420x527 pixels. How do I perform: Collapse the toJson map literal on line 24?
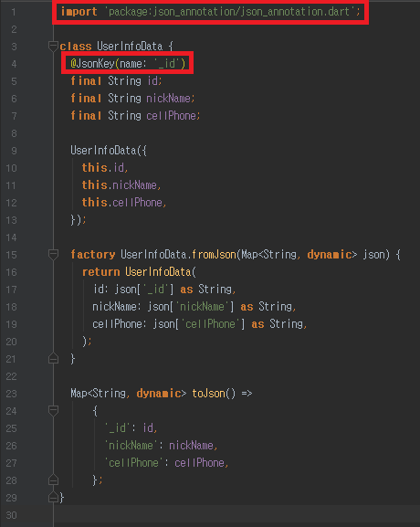click(53, 411)
